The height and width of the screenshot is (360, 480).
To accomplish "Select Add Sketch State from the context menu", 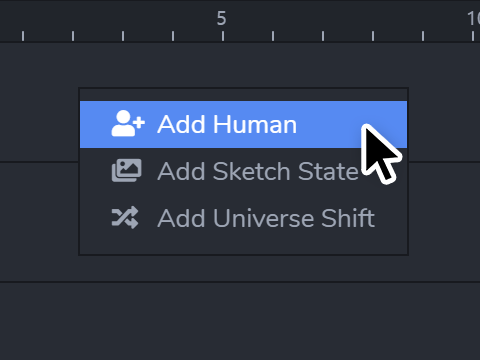I will point(243,171).
